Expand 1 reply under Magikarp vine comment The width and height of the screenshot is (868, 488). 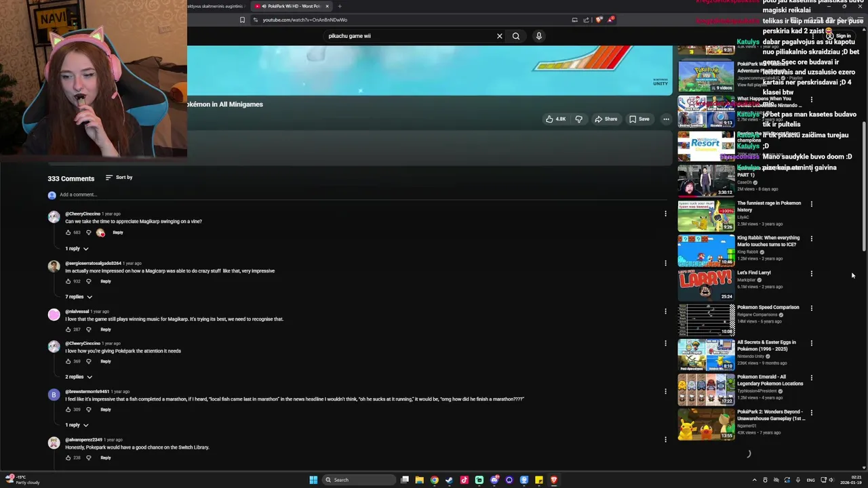coord(77,249)
